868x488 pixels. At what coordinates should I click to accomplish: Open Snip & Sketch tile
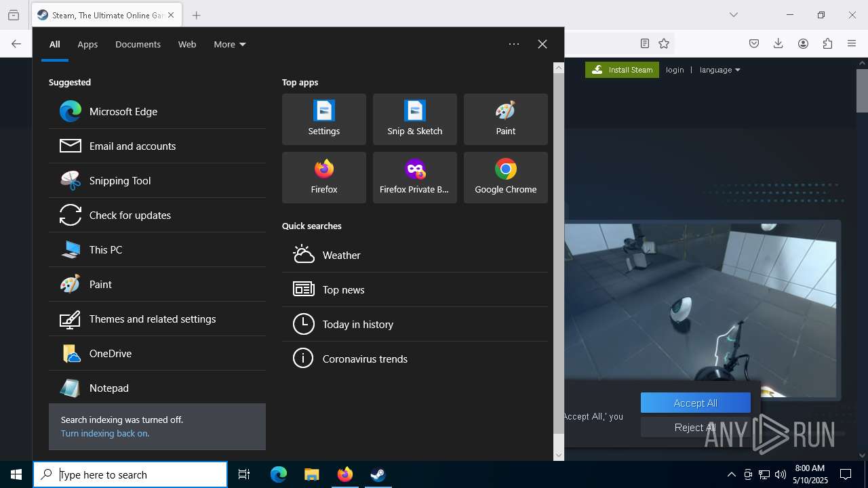[415, 119]
